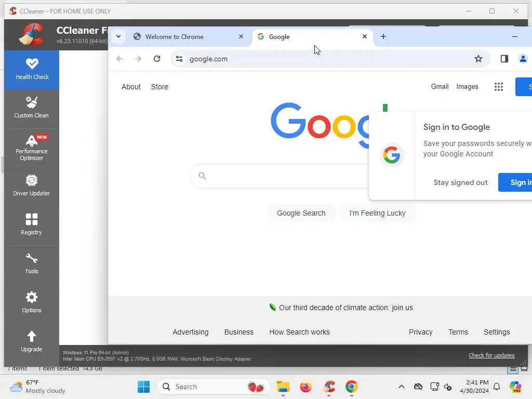Image resolution: width=532 pixels, height=399 pixels.
Task: Bookmark this page with star icon
Action: click(x=478, y=59)
